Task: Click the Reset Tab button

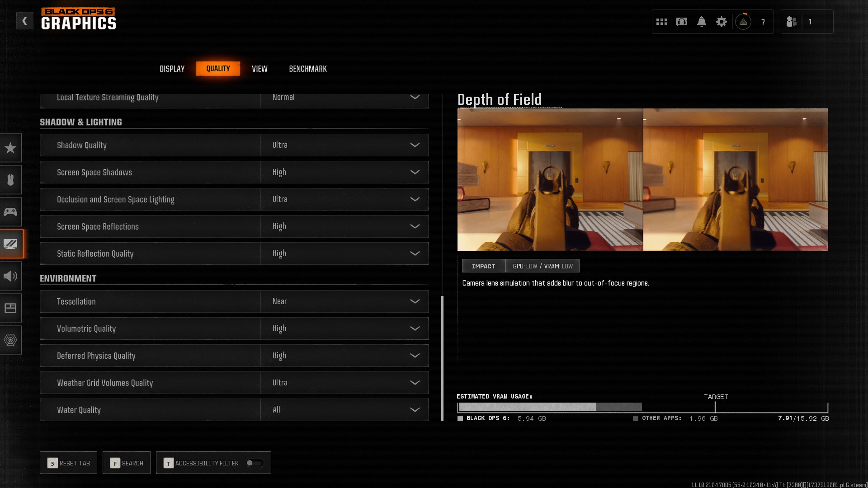Action: [68, 463]
